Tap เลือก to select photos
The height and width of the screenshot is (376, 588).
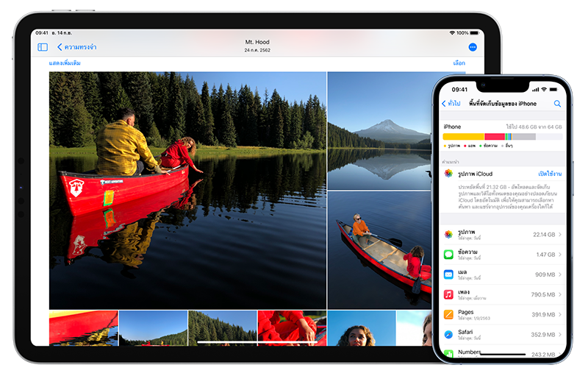pyautogui.click(x=459, y=63)
